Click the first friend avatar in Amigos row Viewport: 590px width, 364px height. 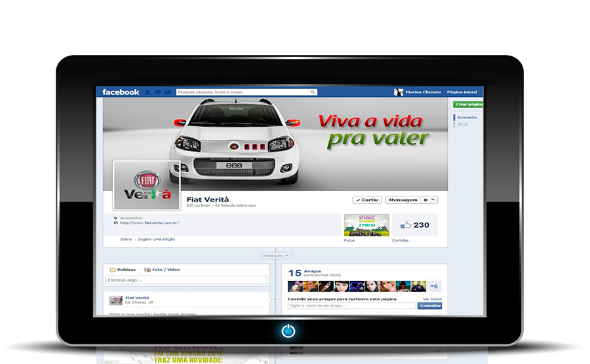[295, 286]
